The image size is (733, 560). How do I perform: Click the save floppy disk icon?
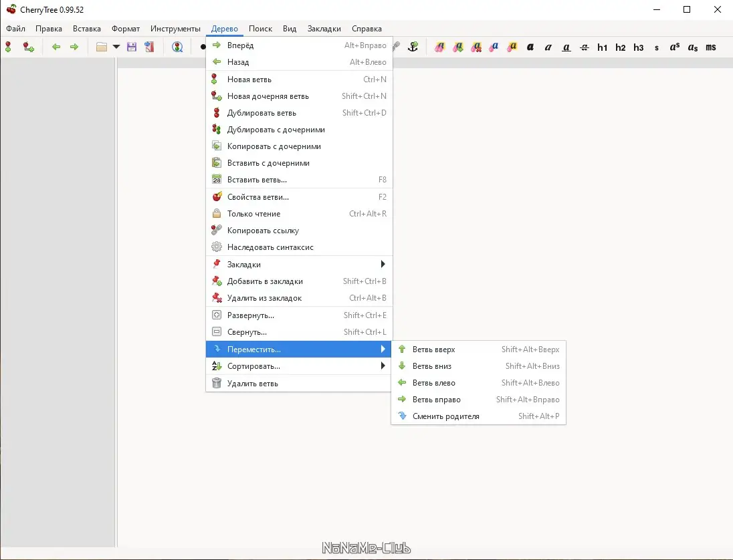click(x=131, y=47)
